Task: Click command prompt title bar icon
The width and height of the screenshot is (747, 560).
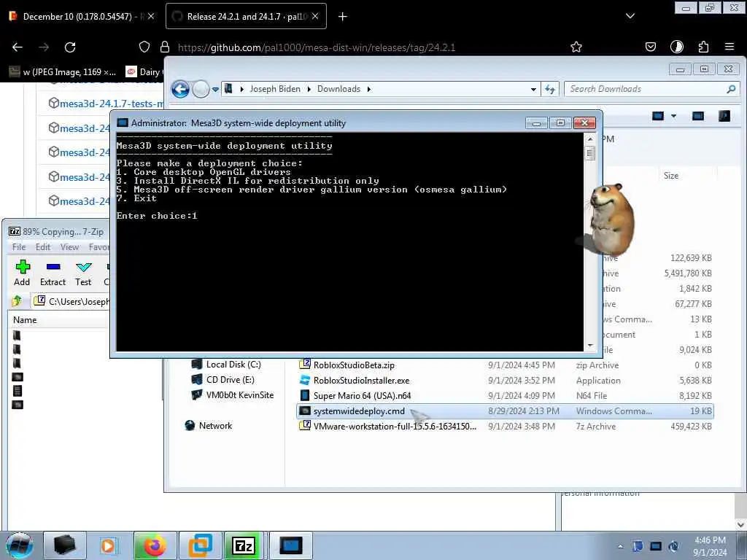Action: [x=123, y=122]
